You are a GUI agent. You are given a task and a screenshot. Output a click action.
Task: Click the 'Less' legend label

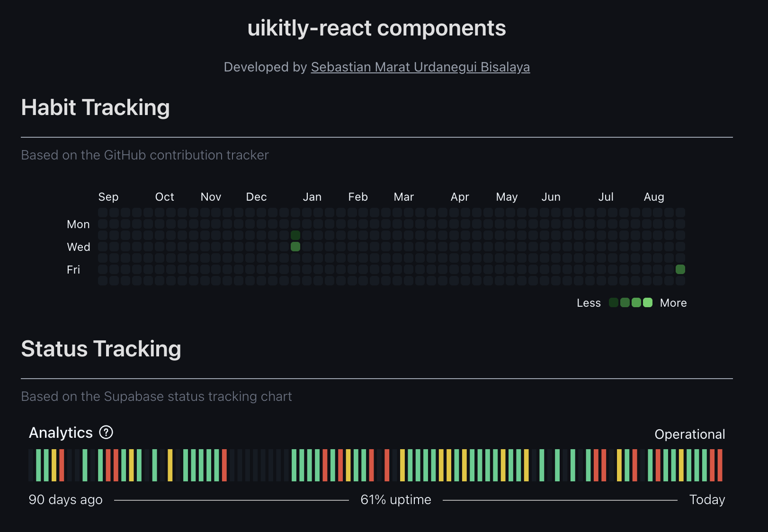pyautogui.click(x=589, y=303)
